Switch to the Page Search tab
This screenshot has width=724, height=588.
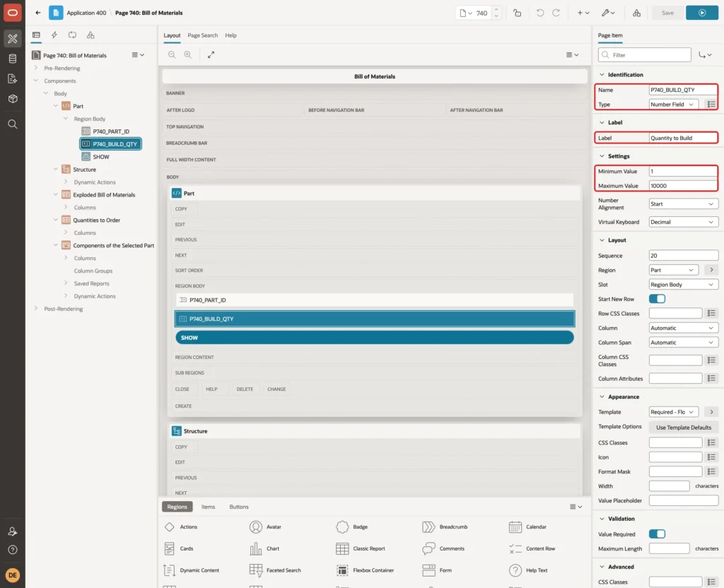(202, 35)
